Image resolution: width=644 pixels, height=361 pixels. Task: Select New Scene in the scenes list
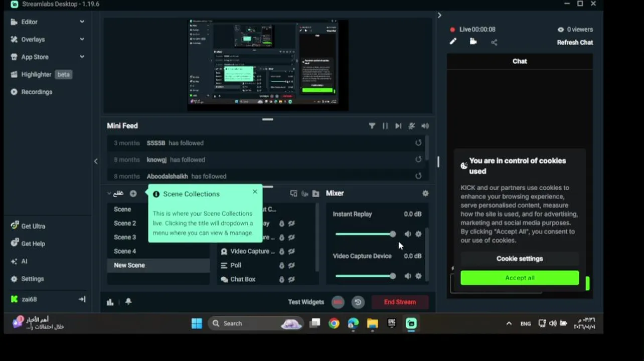pyautogui.click(x=158, y=265)
